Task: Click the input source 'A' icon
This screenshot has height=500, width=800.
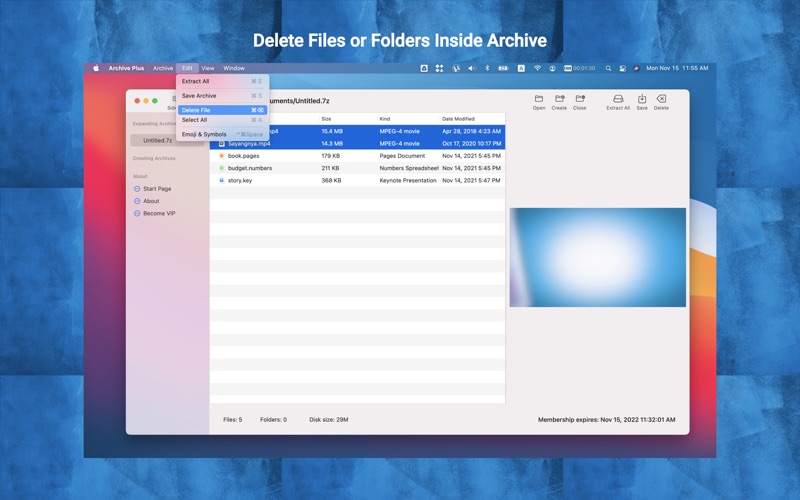Action: point(521,68)
